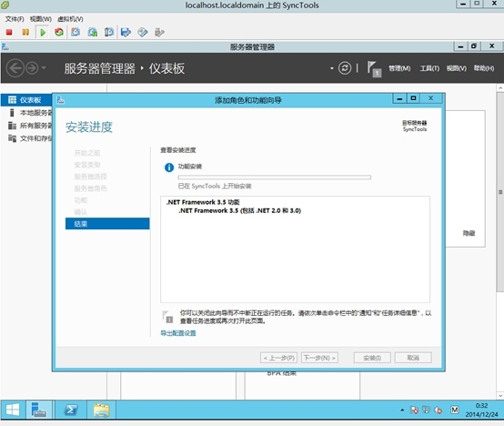
Task: Show hidden tray icons
Action: [x=402, y=410]
